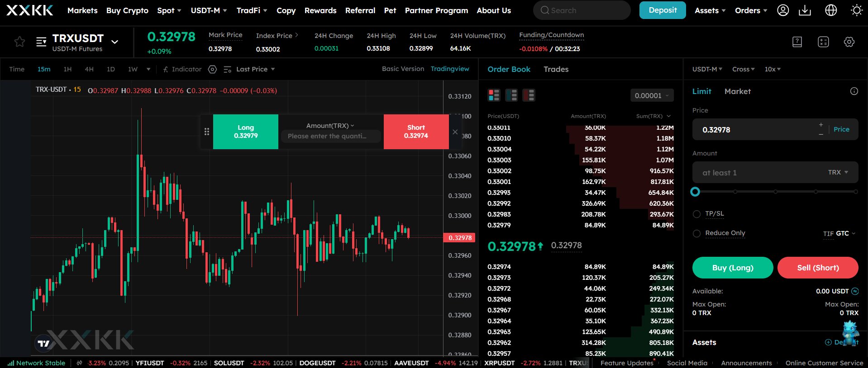Open the Last Price chart type dropdown
868x368 pixels.
(x=255, y=69)
